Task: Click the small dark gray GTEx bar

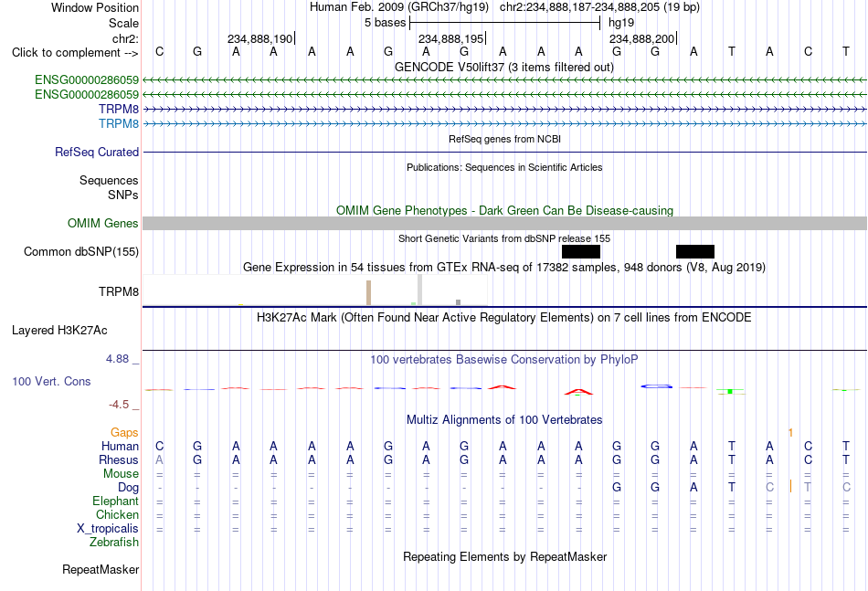Action: point(459,302)
